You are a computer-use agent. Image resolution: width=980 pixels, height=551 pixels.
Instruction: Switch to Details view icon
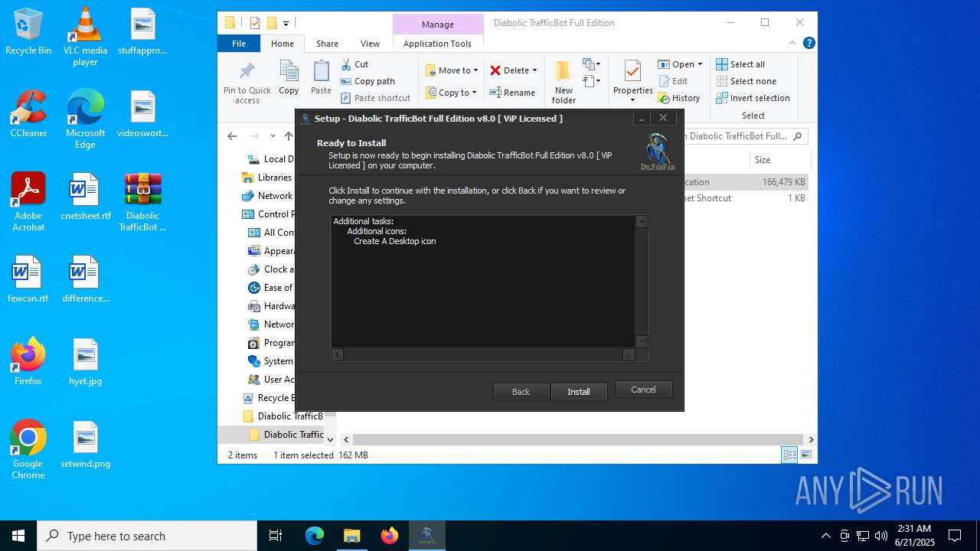789,455
